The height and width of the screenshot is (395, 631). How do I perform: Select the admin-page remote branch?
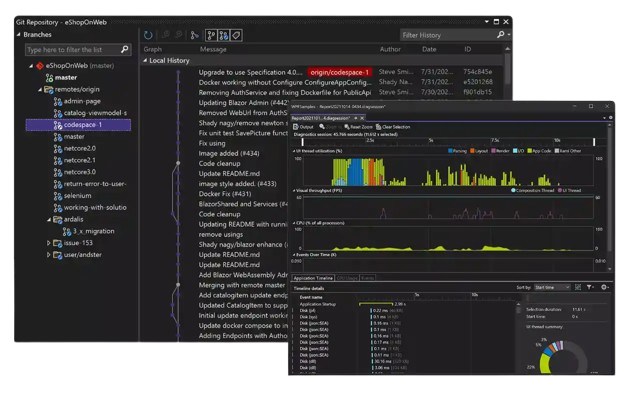point(77,101)
